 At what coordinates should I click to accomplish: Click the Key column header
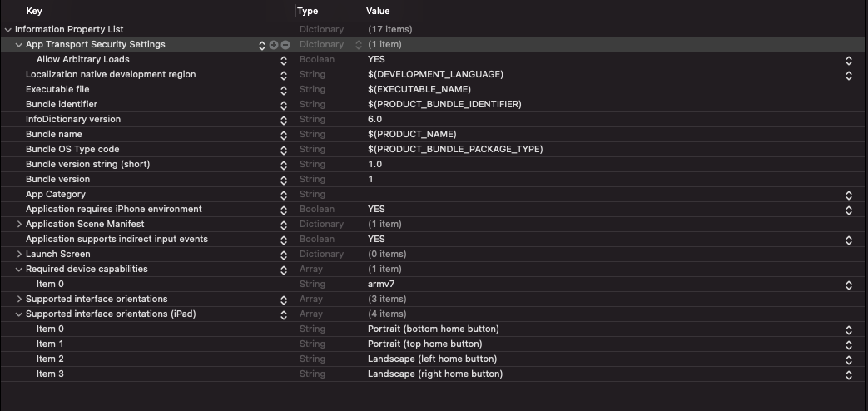pyautogui.click(x=34, y=11)
